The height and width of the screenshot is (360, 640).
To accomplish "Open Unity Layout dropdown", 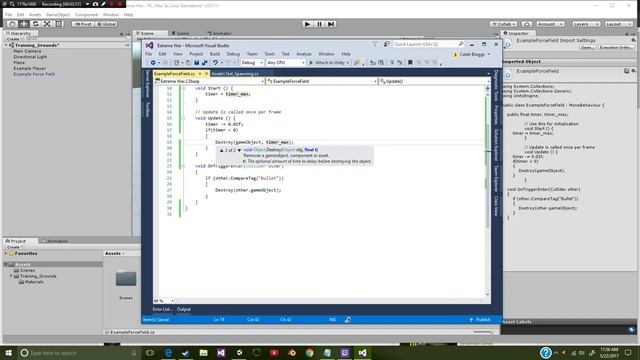I will click(618, 24).
